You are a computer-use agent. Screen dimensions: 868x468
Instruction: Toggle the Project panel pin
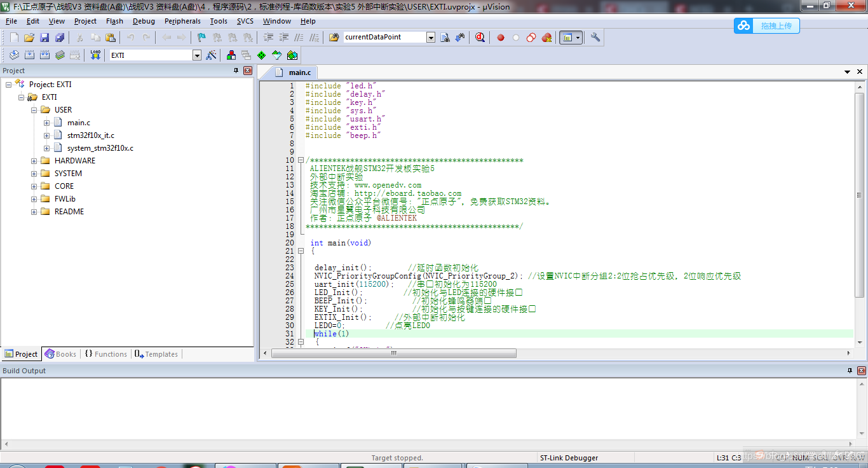point(236,71)
